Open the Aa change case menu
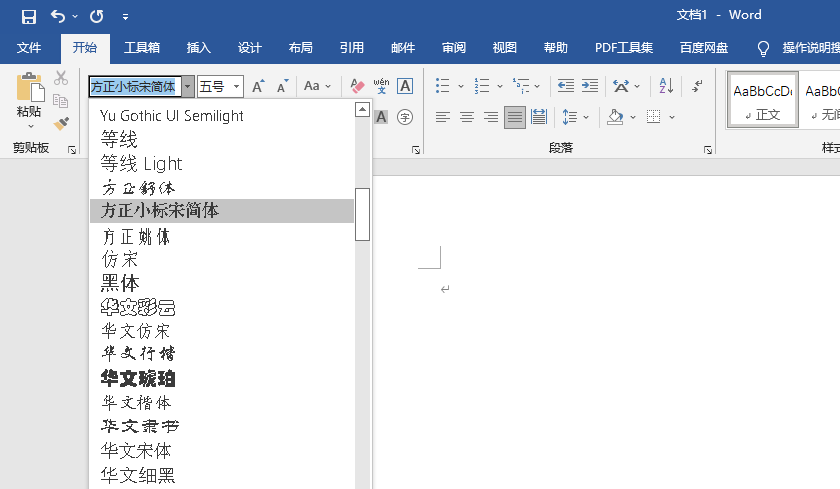 (317, 86)
